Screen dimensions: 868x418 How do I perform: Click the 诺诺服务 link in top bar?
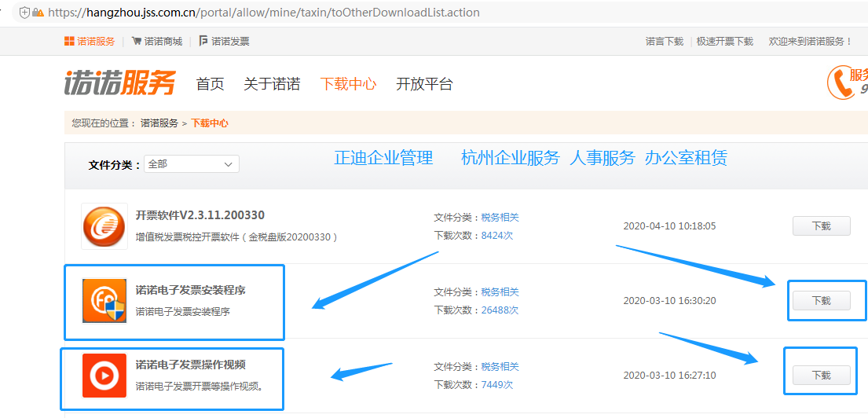click(x=96, y=42)
